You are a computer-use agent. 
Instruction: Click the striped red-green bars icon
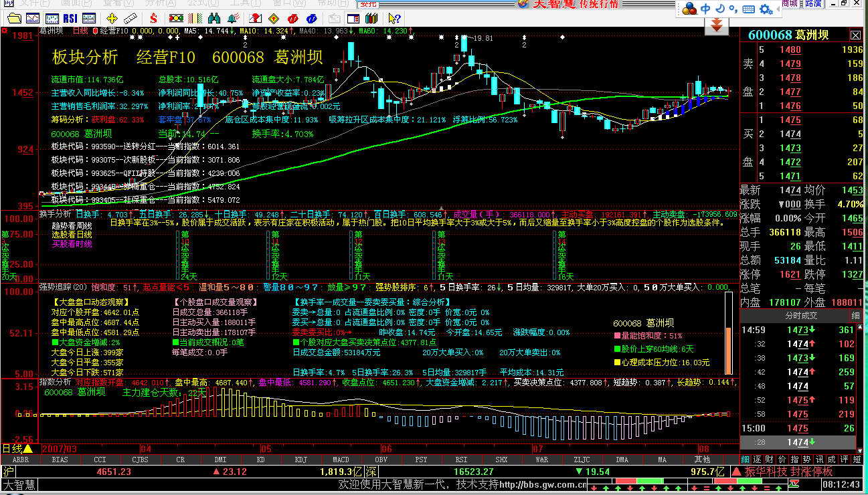point(194,18)
